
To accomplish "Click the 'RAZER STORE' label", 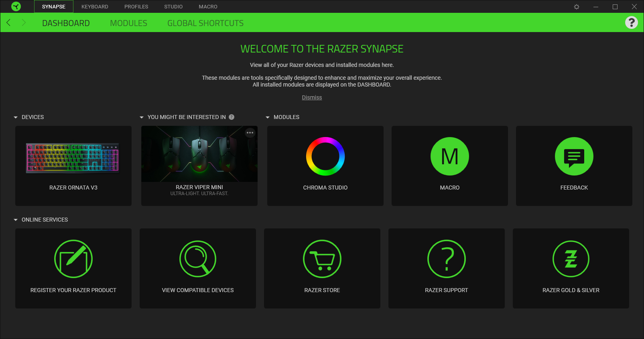I will click(x=322, y=290).
